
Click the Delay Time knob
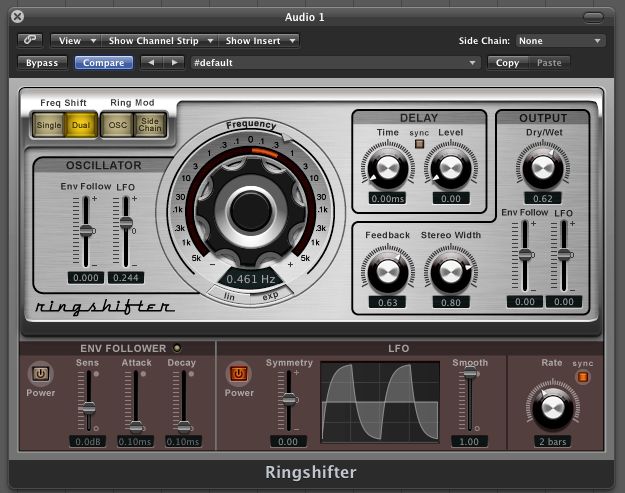[x=387, y=169]
